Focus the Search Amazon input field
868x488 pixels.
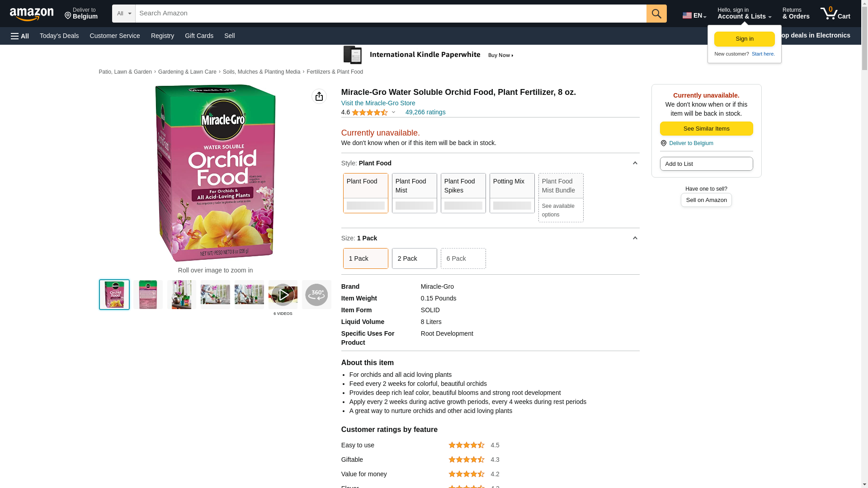pos(391,14)
